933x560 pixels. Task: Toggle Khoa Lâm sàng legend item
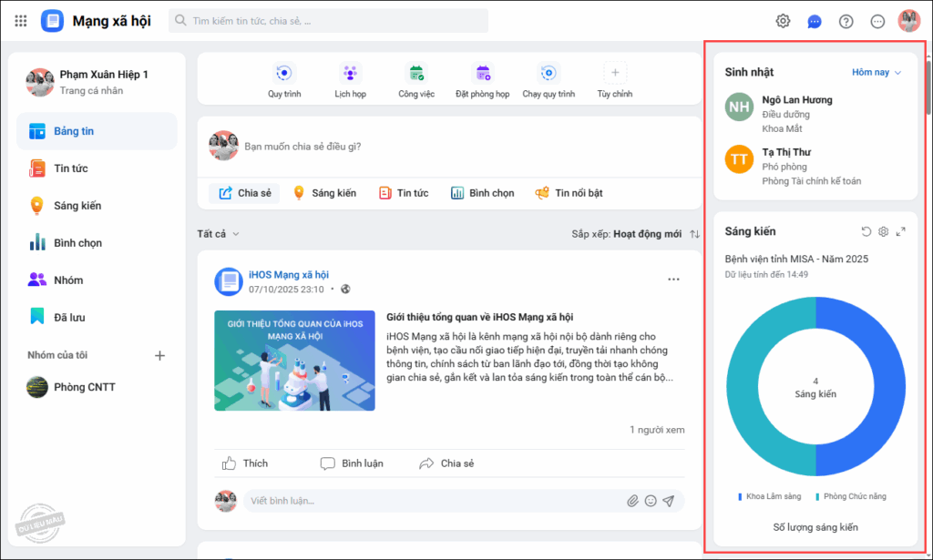[770, 496]
